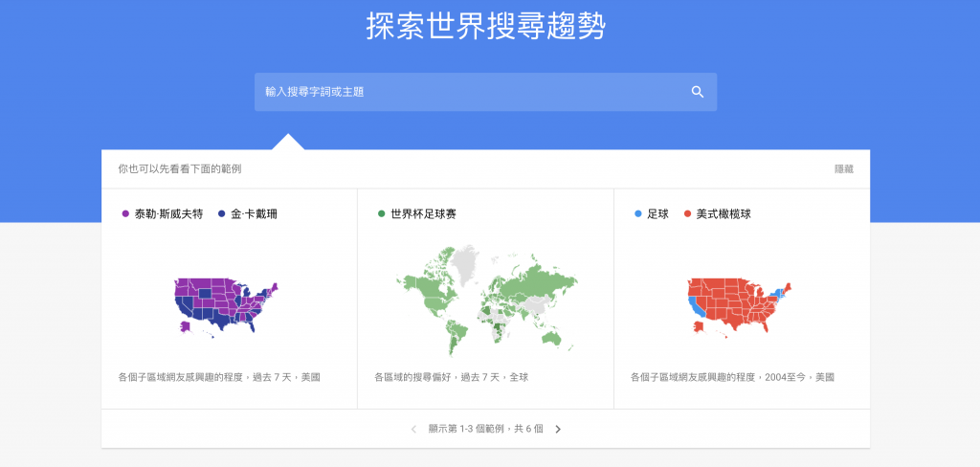Select the 足球 label

click(x=657, y=214)
